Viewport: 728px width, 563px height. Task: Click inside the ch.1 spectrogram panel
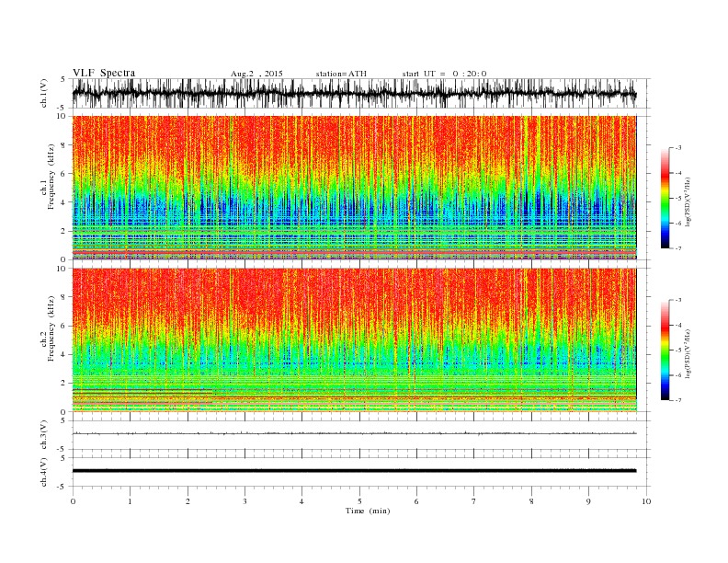click(354, 188)
